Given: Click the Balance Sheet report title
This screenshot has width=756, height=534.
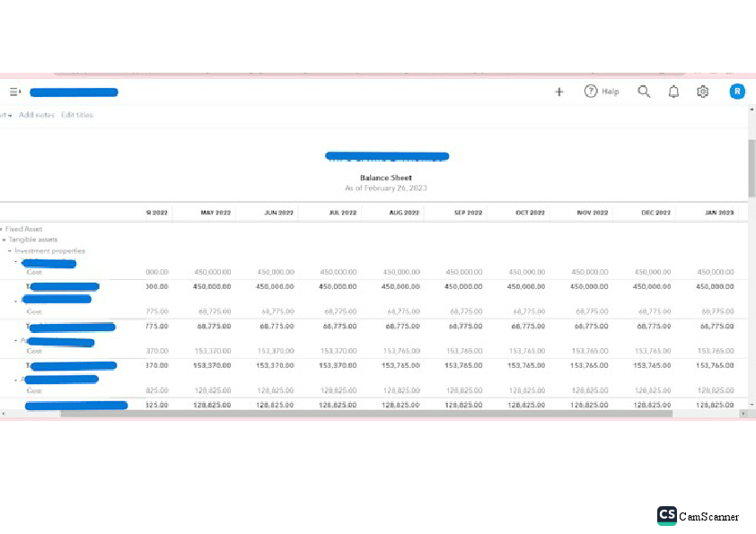Looking at the screenshot, I should 386,178.
